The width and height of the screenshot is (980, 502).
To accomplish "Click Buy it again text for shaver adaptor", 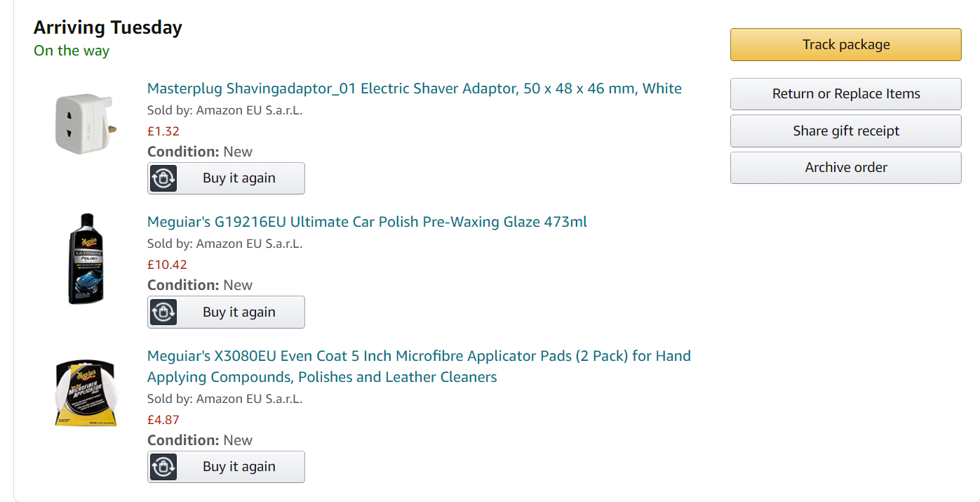I will tap(239, 178).
